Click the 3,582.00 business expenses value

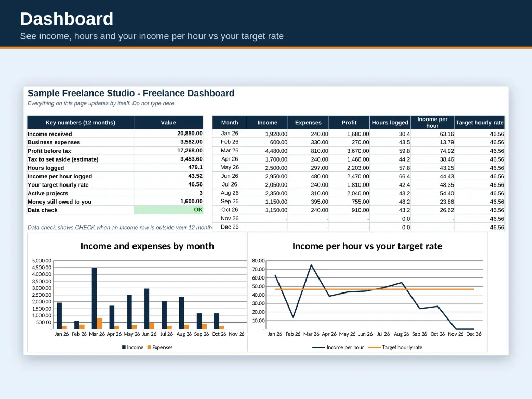click(191, 142)
